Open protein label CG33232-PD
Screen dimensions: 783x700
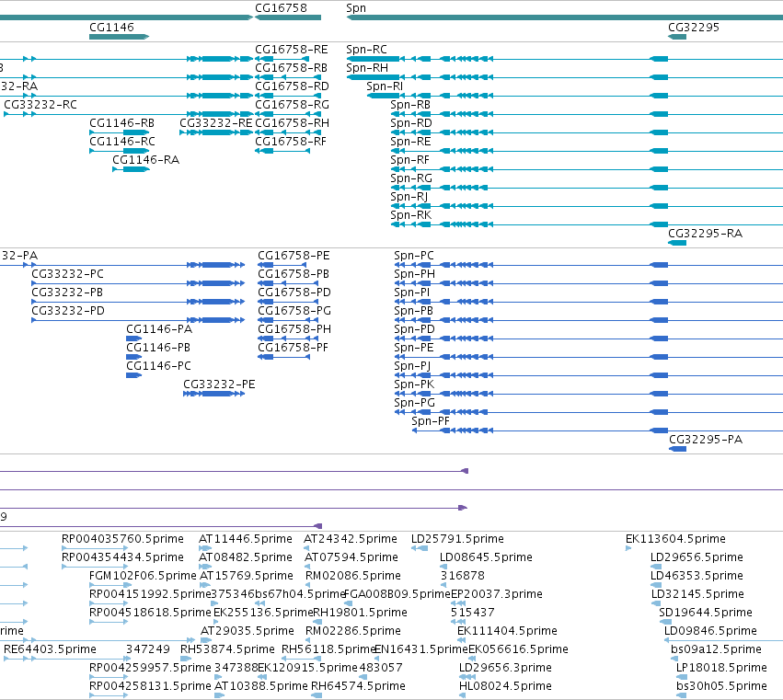tap(68, 311)
